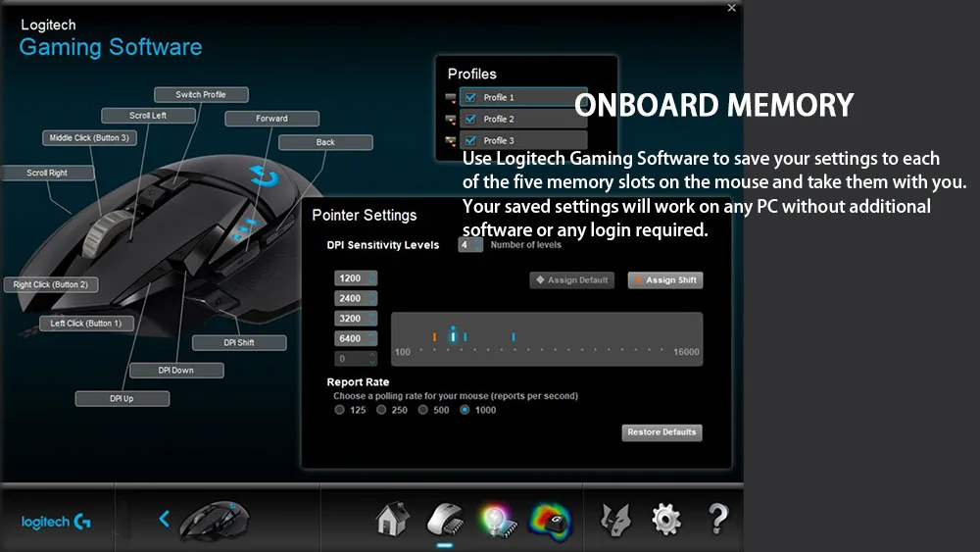This screenshot has width=980, height=552.
Task: Click the Scroll Right button label
Action: click(x=47, y=174)
